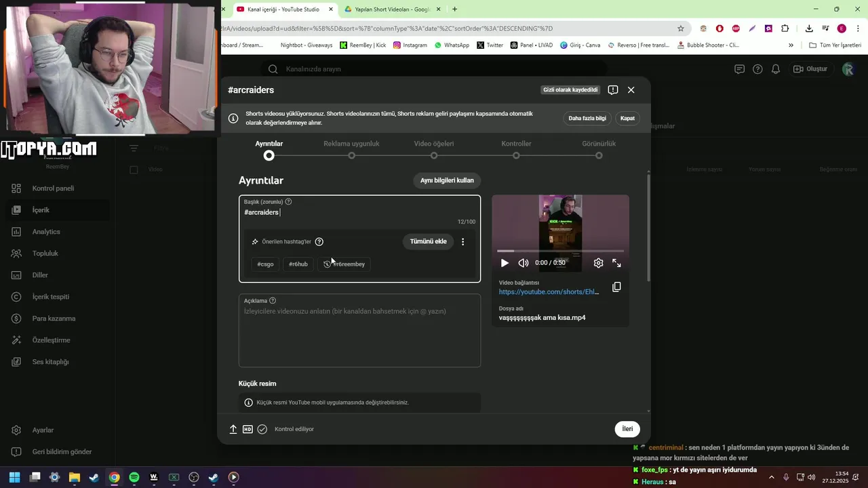Click into the title field with #arcraiders

[x=359, y=212]
